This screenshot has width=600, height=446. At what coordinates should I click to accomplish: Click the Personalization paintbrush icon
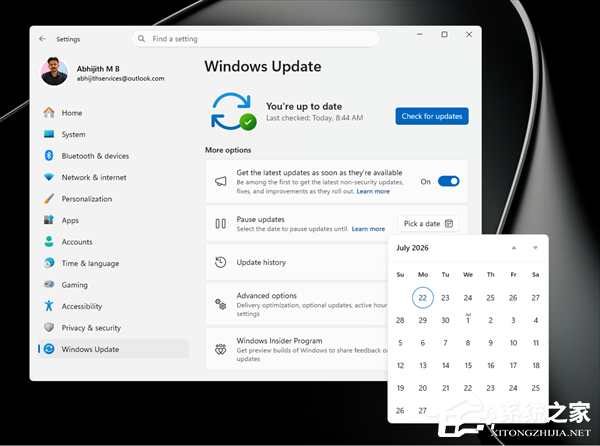(49, 199)
